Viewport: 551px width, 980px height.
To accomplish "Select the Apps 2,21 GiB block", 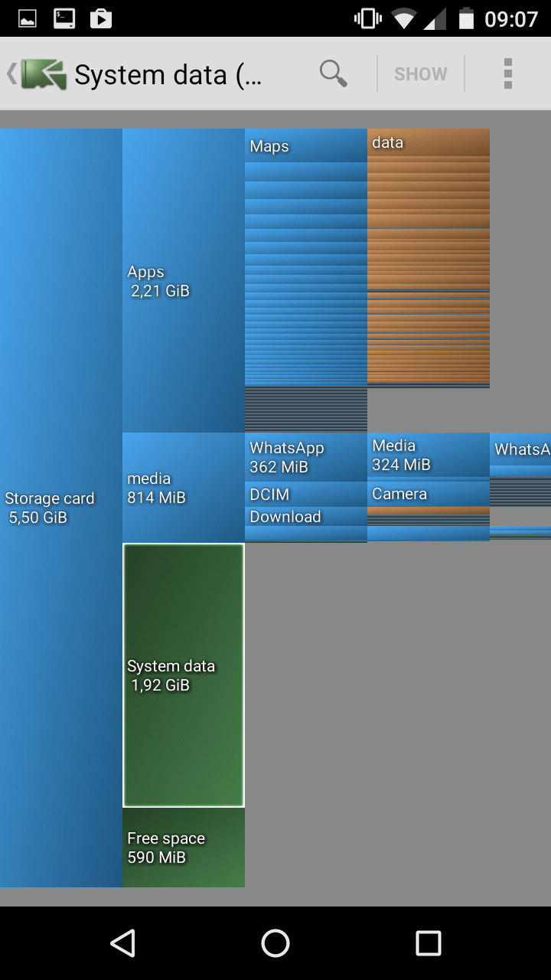I will pos(184,280).
